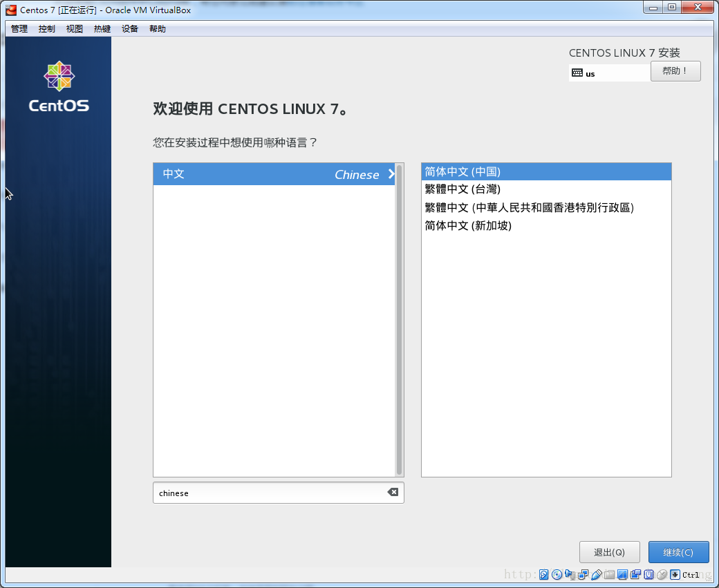Expand the 中文 Chinese chevron arrow
The height and width of the screenshot is (588, 719).
click(x=391, y=174)
